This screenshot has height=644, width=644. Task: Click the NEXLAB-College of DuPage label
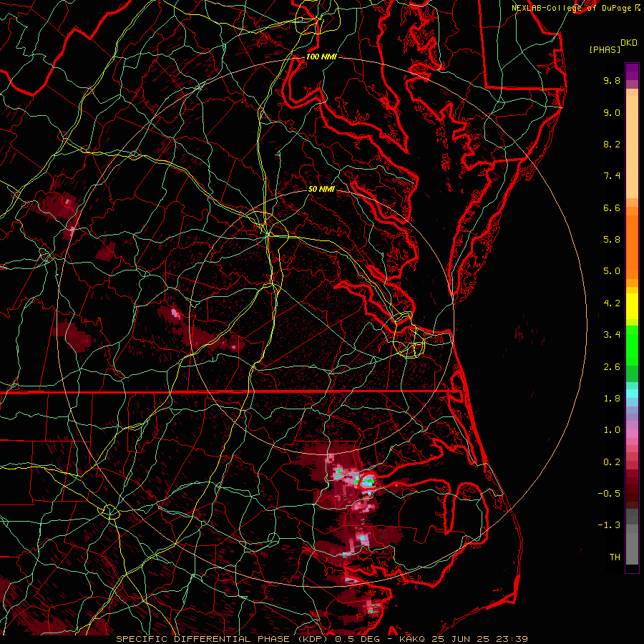[571, 8]
